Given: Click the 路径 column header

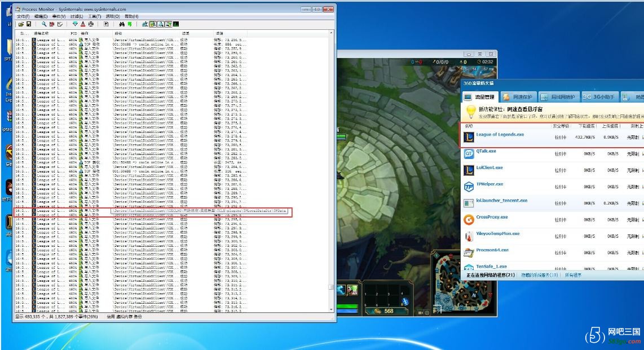Looking at the screenshot, I should point(118,33).
